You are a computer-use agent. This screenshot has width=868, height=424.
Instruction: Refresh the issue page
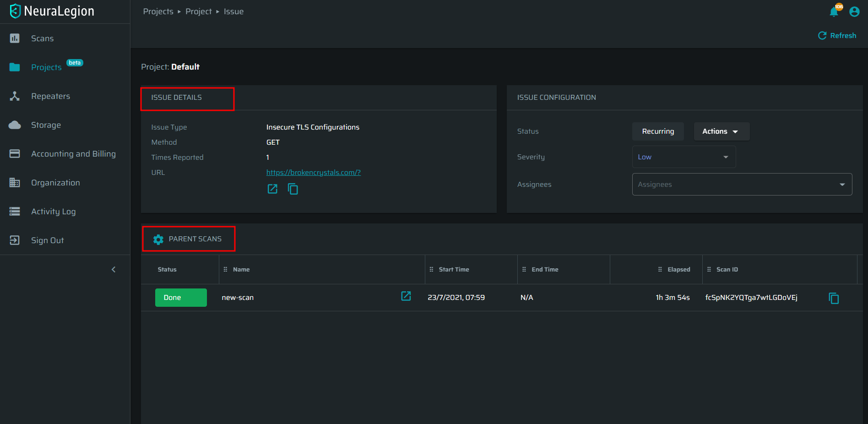[x=837, y=36]
